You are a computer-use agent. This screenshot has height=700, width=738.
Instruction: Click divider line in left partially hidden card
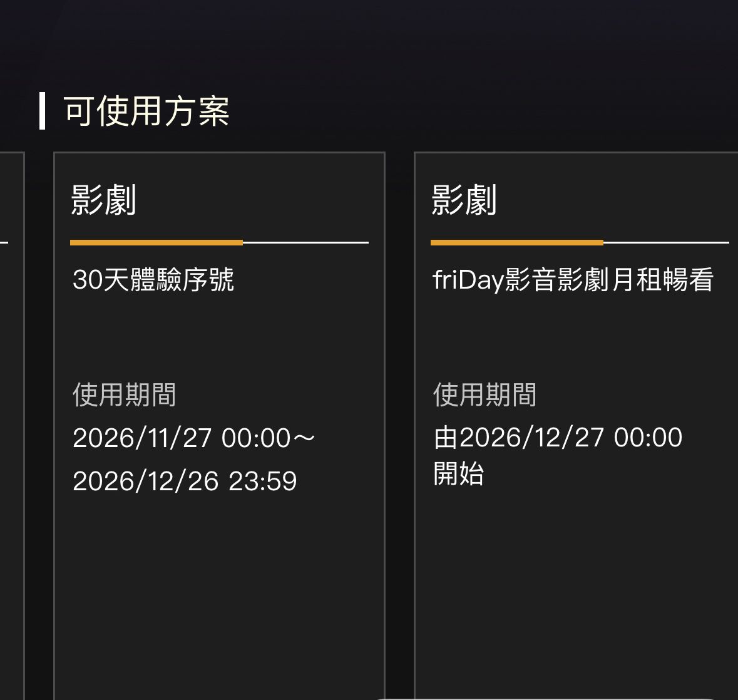[4, 242]
